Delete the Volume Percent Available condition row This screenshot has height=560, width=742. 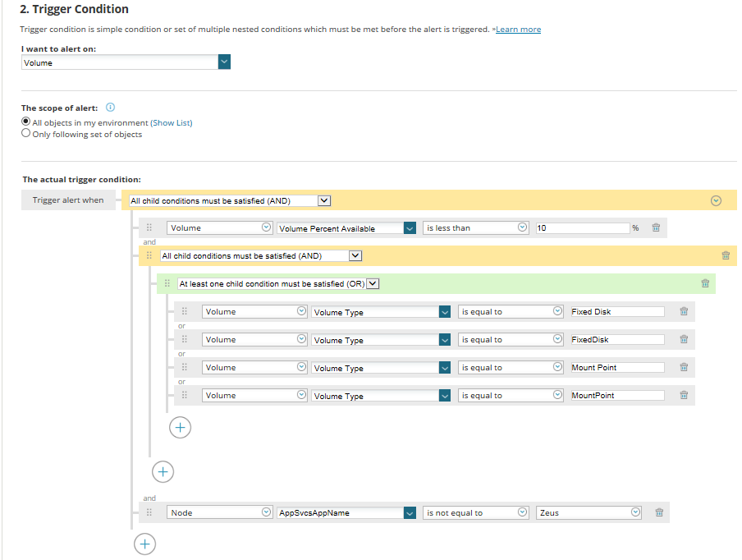click(x=656, y=228)
